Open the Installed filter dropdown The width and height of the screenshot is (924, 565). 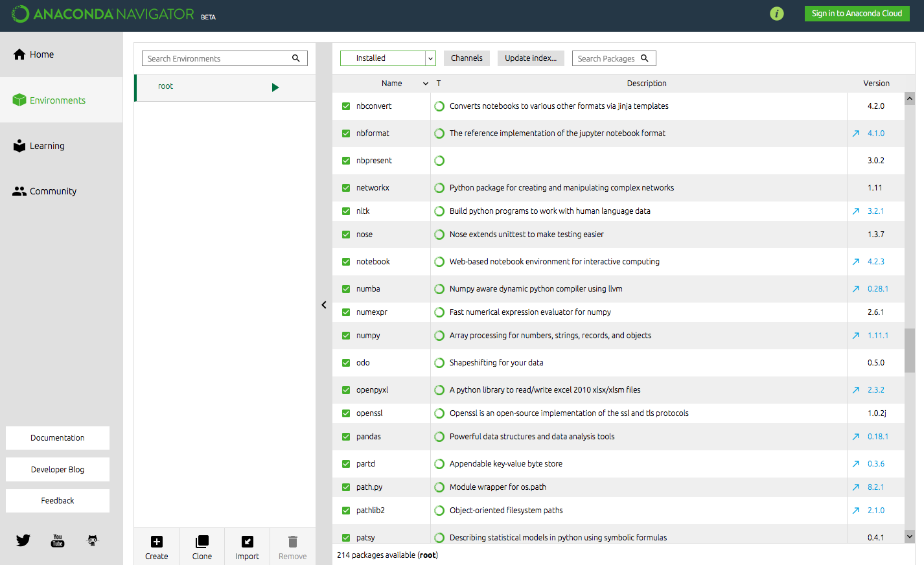388,58
